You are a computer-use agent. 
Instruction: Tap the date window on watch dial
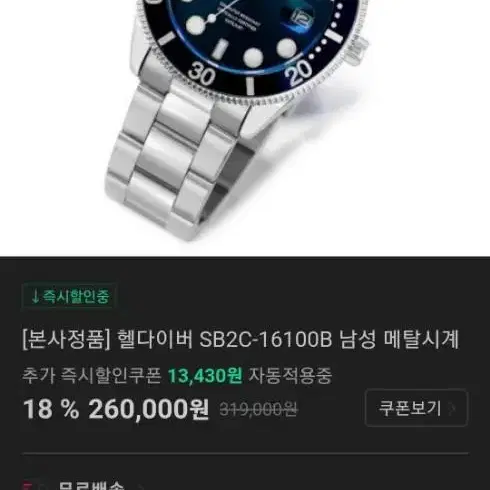tap(302, 19)
